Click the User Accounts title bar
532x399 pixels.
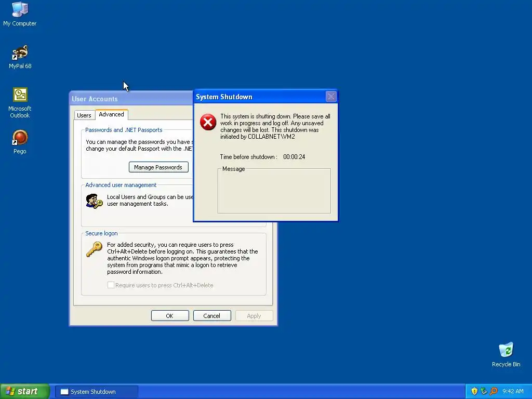(x=131, y=99)
